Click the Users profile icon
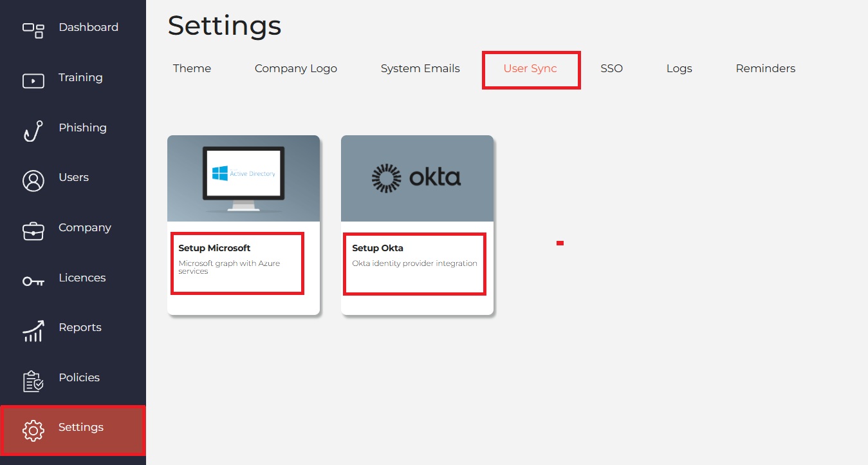 coord(33,181)
